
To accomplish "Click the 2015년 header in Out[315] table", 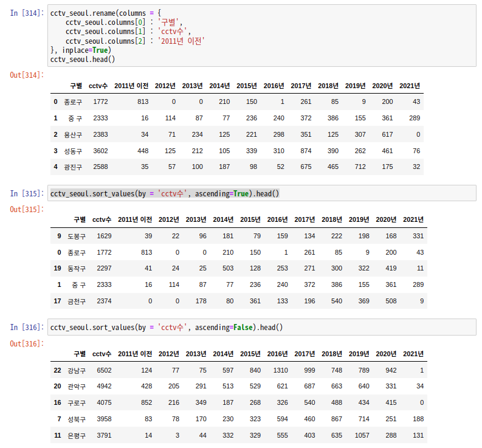I will [250, 219].
